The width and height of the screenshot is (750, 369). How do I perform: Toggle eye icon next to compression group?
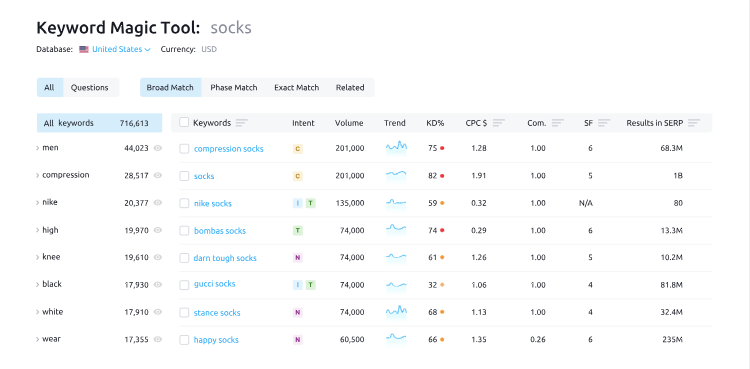(x=158, y=175)
